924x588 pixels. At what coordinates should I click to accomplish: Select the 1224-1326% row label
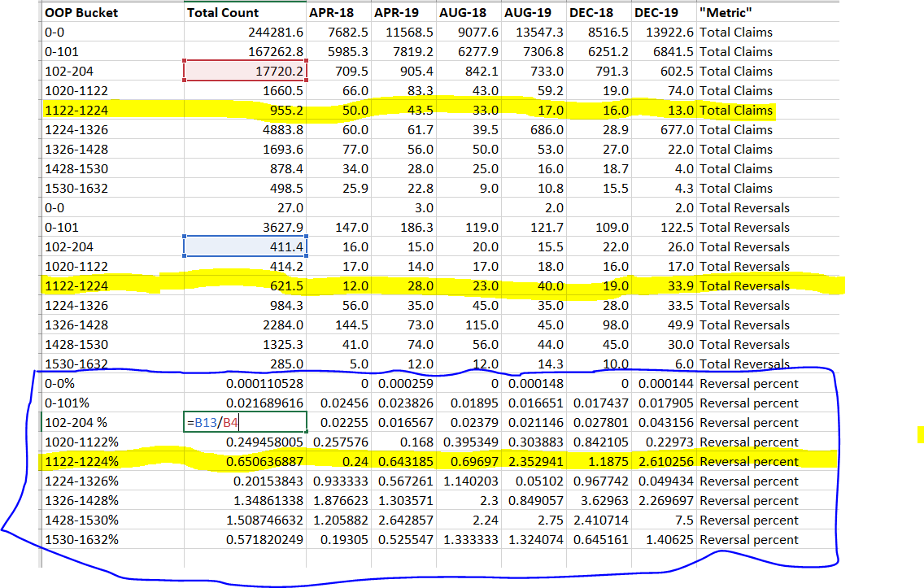(x=113, y=481)
